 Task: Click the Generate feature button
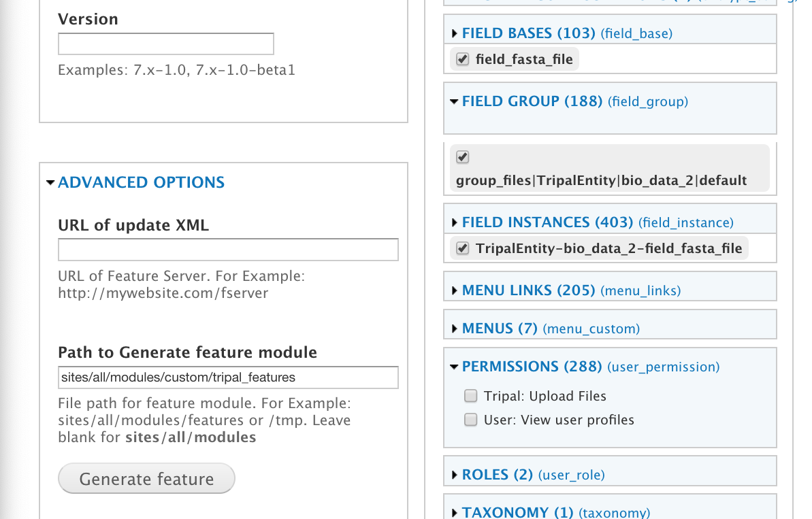pyautogui.click(x=146, y=479)
